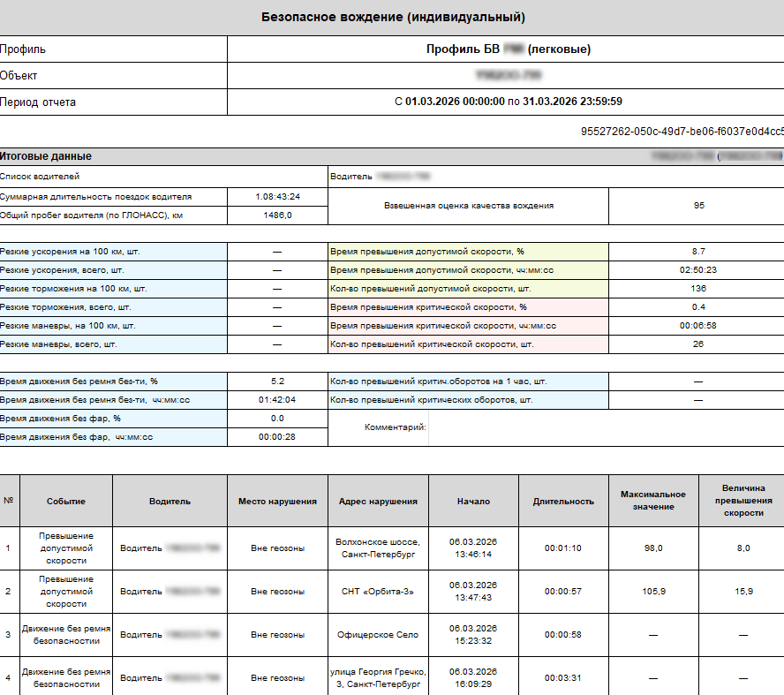This screenshot has width=784, height=695.
Task: Click the no-seatbelt driving time 01:42:04
Action: tap(277, 400)
